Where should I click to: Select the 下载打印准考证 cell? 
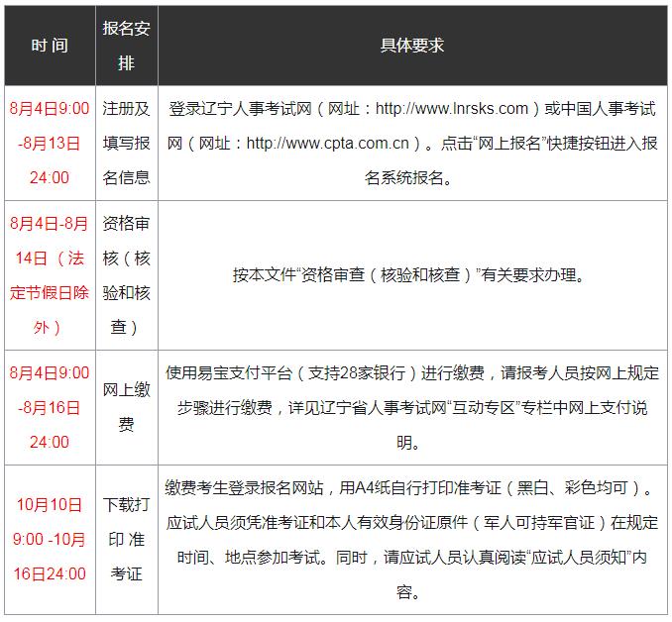coord(126,539)
